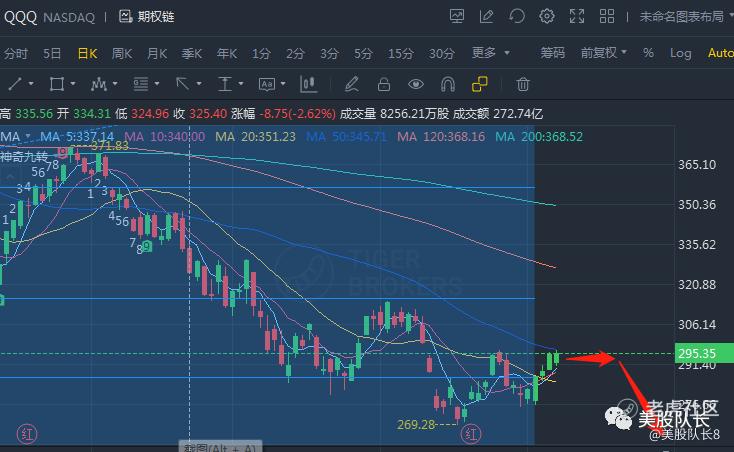The height and width of the screenshot is (452, 734).
Task: Expand the wave pattern tool options arrow
Action: (x=115, y=84)
